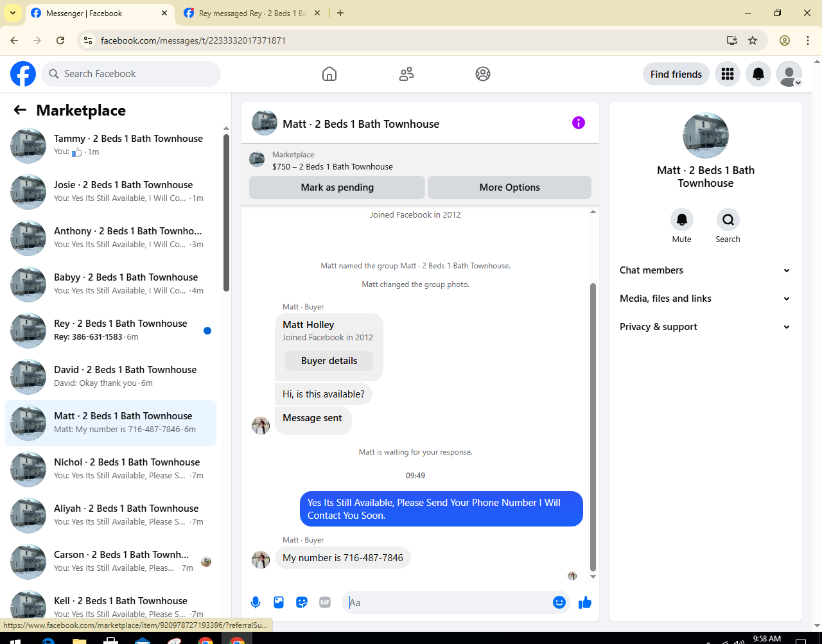
Task: Open the Friends icon in top navigation
Action: coord(407,74)
